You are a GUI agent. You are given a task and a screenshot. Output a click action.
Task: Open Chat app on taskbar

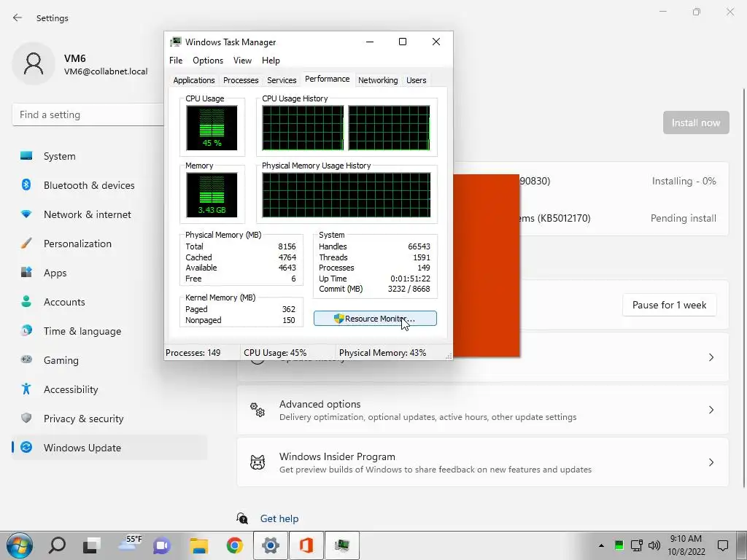coord(162,545)
